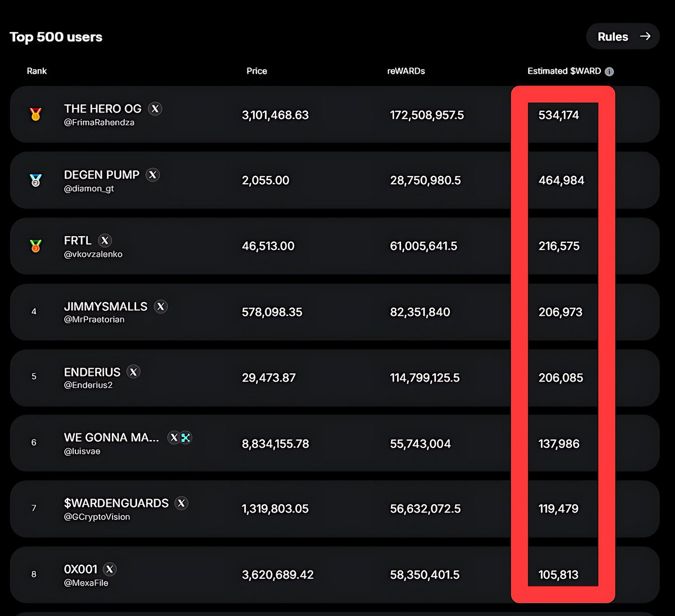Screen dimensions: 675x616
Task: Open the Rules button
Action: pyautogui.click(x=623, y=37)
